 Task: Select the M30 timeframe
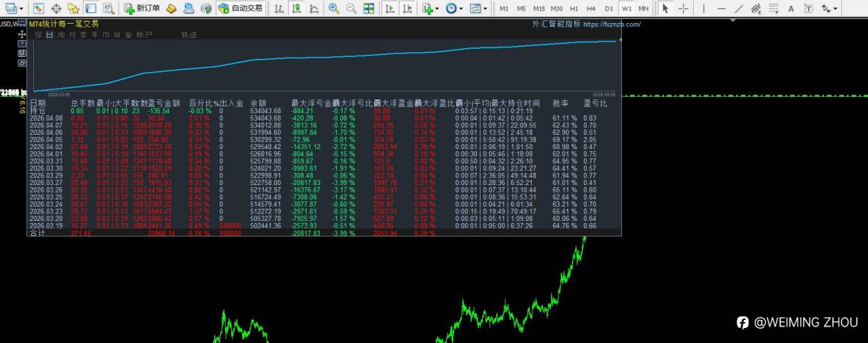coord(557,8)
